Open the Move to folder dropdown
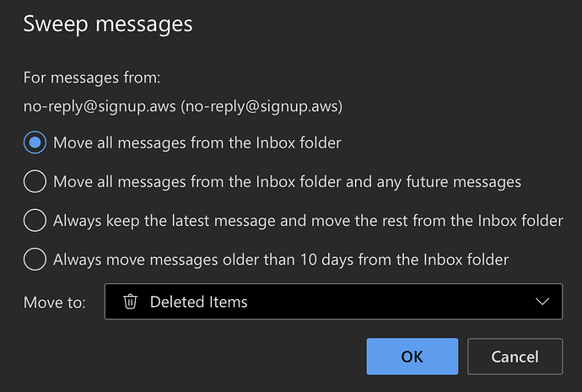Viewport: 582px width, 392px height. point(334,302)
